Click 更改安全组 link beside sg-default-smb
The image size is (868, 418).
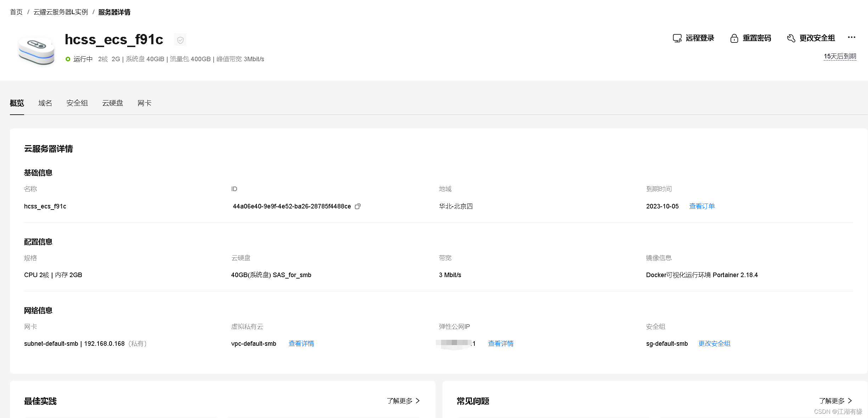click(x=714, y=344)
